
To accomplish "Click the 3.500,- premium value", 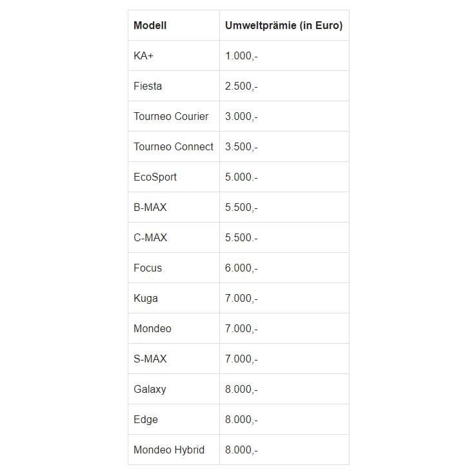I will click(x=241, y=147).
